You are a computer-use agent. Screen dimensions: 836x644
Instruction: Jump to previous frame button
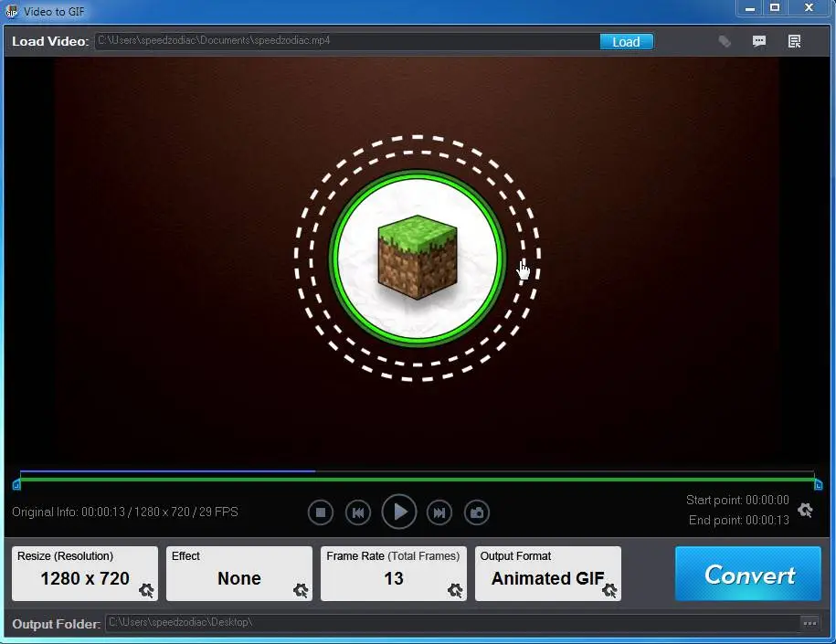click(358, 512)
